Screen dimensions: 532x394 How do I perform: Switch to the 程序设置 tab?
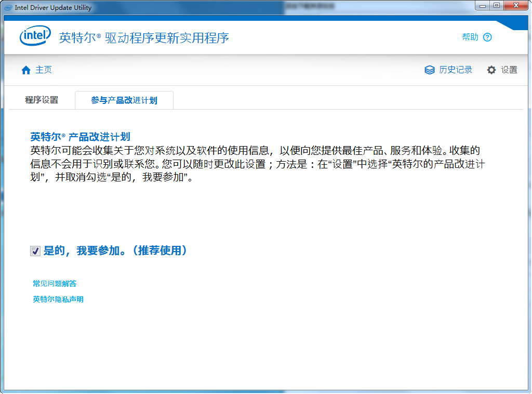[42, 100]
